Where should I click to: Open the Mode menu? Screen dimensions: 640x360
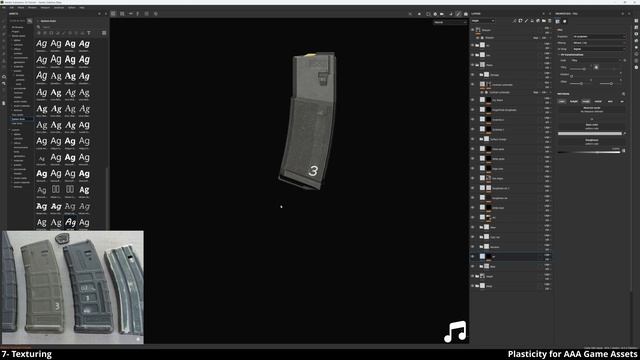20,7
